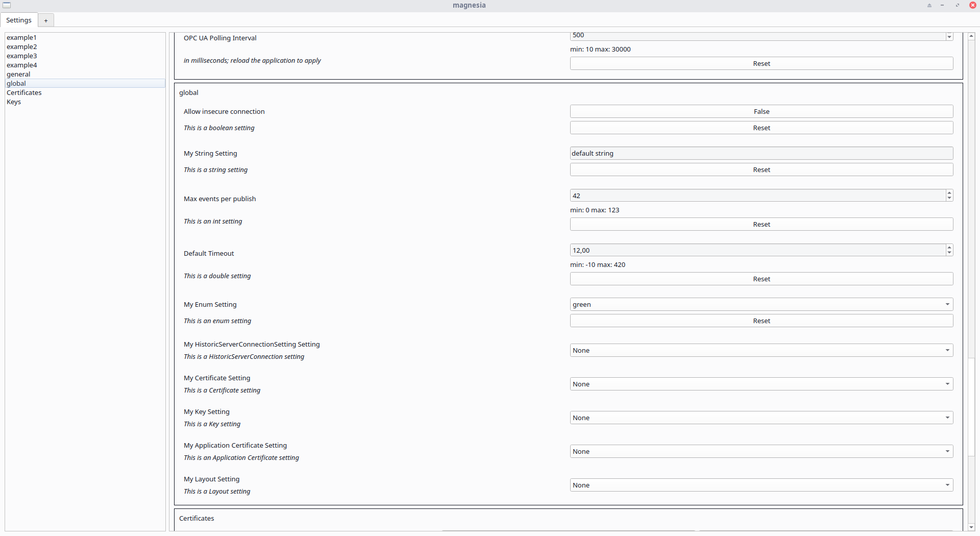
Task: Expand the My Certificate Setting dropdown
Action: [x=761, y=384]
